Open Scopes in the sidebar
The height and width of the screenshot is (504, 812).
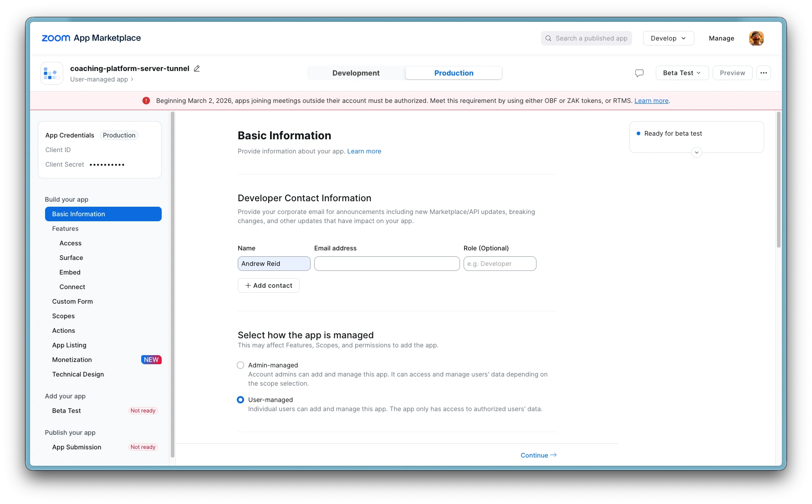(63, 316)
